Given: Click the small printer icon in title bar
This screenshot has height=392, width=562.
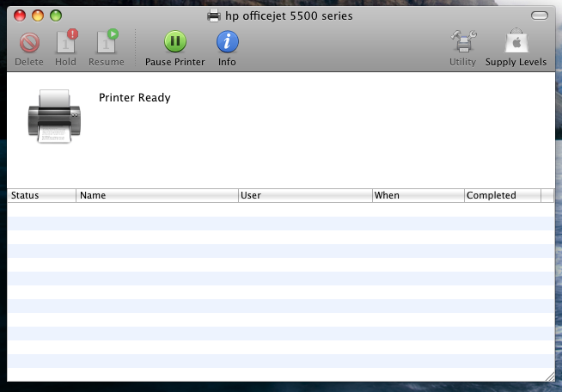Looking at the screenshot, I should pyautogui.click(x=214, y=15).
